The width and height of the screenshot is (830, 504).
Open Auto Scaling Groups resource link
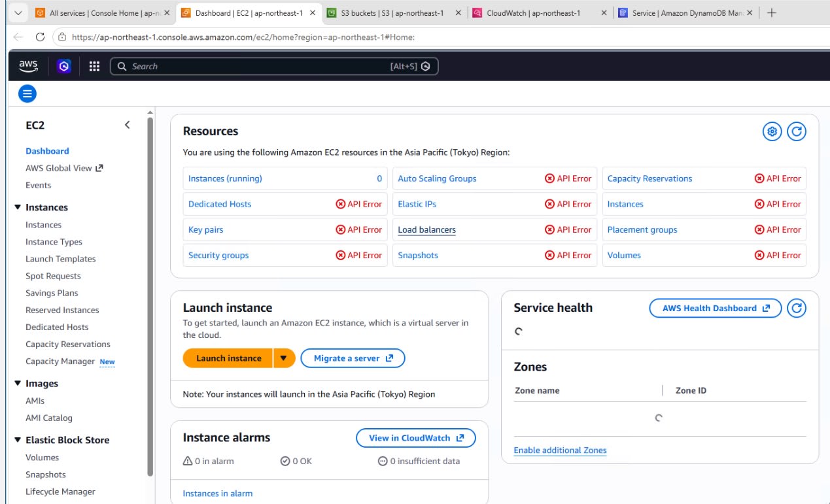437,178
